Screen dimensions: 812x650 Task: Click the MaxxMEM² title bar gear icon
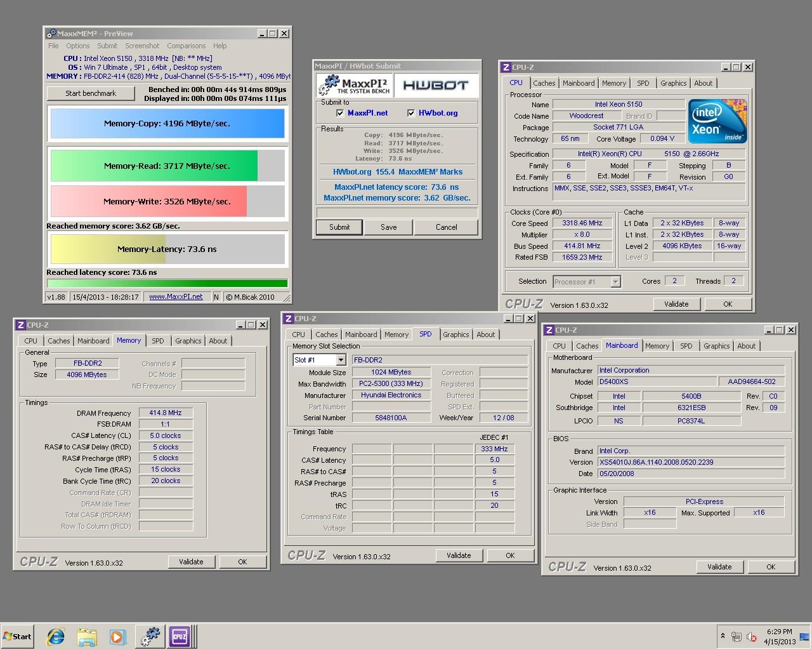coord(51,34)
